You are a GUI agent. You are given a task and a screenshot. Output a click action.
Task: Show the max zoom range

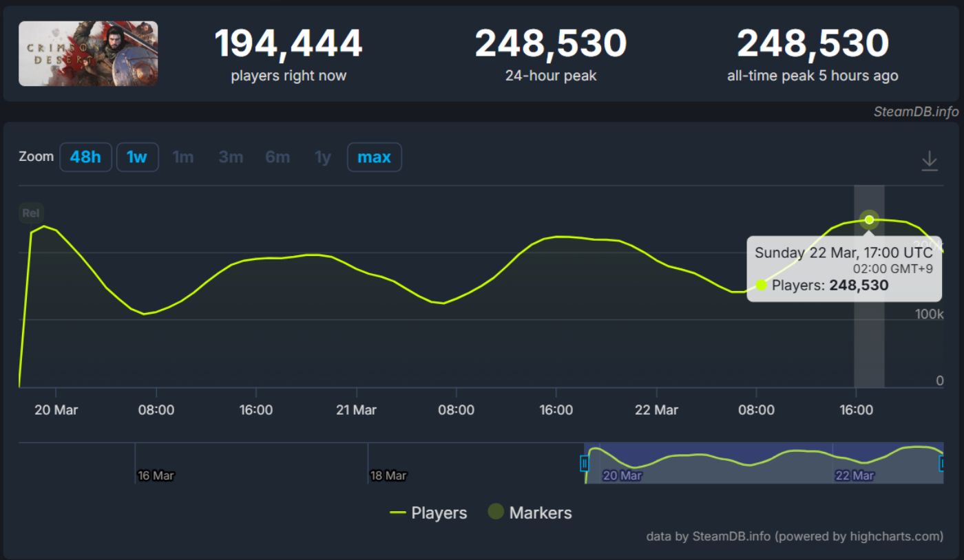coord(374,158)
